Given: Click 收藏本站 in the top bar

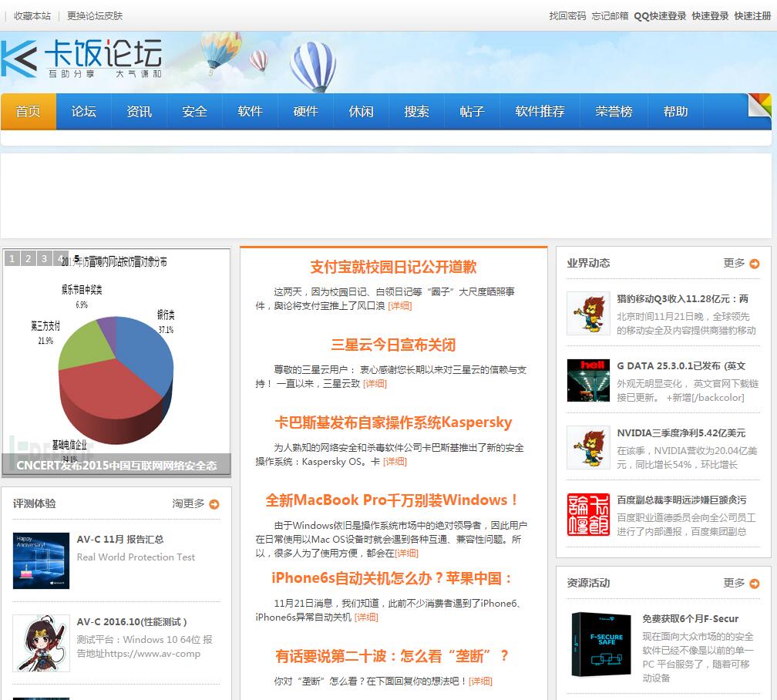Looking at the screenshot, I should 32,16.
